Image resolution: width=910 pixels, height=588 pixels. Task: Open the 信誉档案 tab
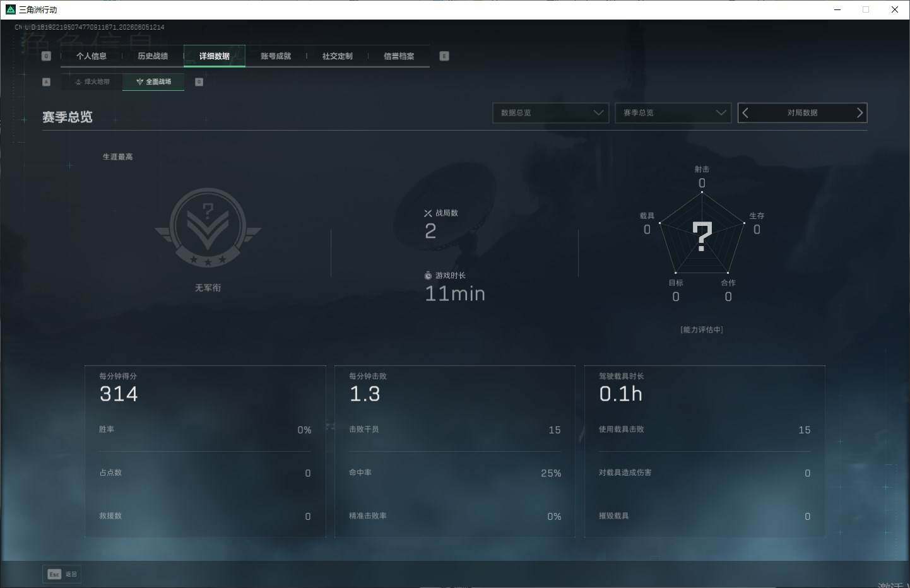click(x=399, y=56)
